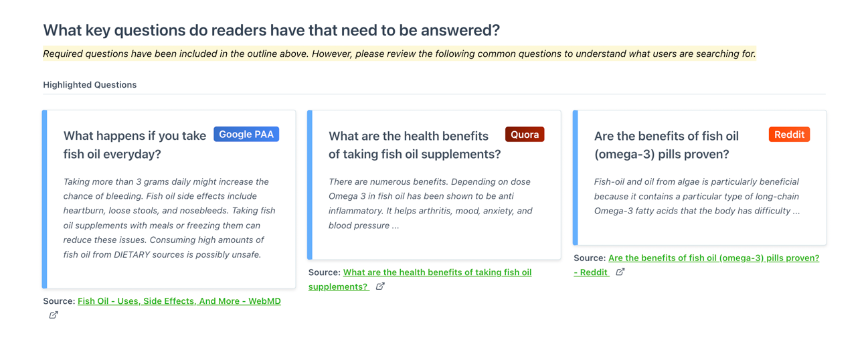Open the Quora health benefits source link
This screenshot has height=342, width=868.
pyautogui.click(x=420, y=279)
